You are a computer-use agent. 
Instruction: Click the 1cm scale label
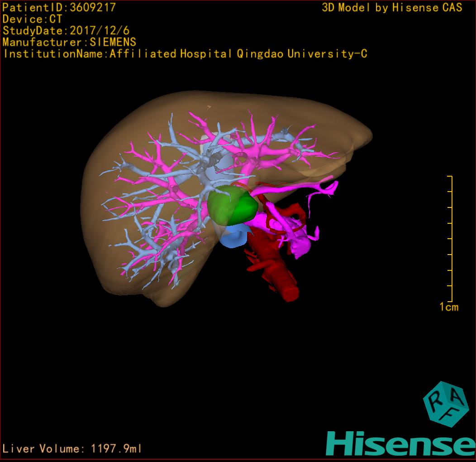449,308
